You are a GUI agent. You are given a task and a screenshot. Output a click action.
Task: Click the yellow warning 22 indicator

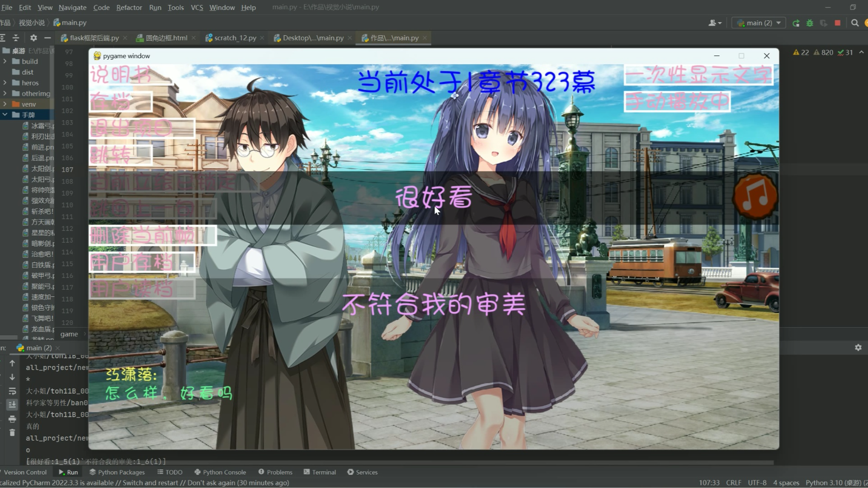[801, 52]
